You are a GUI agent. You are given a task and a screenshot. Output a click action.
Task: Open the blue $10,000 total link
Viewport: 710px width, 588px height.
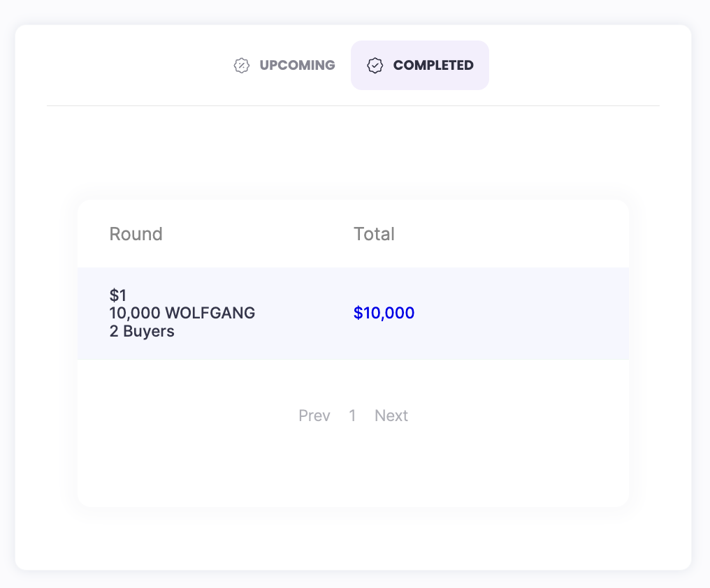384,314
